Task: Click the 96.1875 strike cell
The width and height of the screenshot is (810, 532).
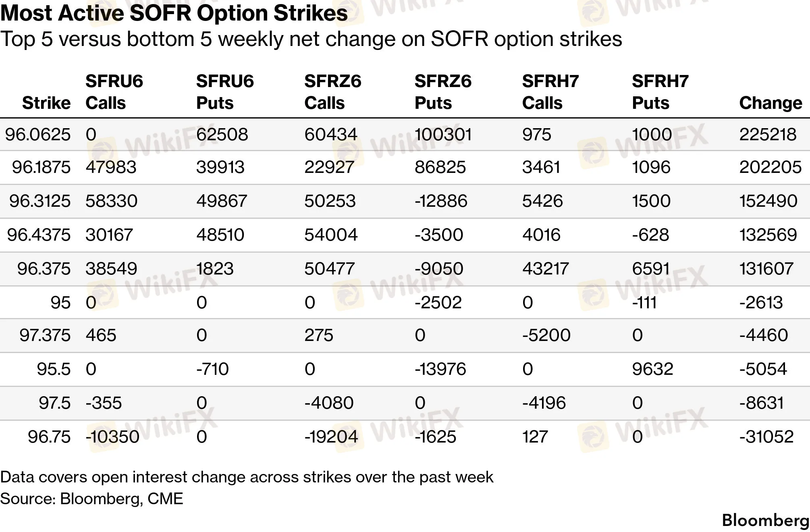Action: pyautogui.click(x=41, y=167)
